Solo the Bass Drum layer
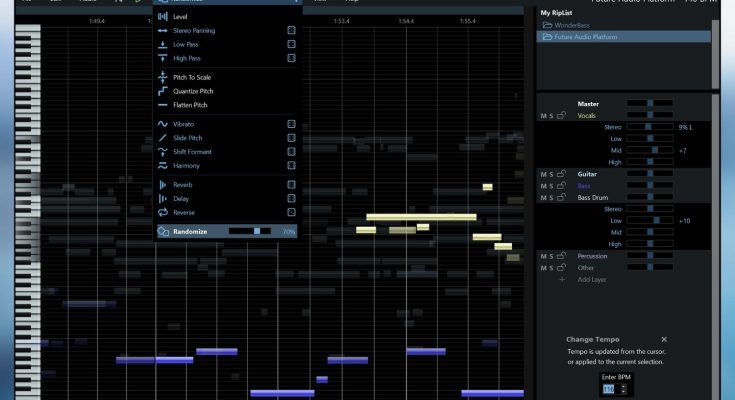 [552, 198]
